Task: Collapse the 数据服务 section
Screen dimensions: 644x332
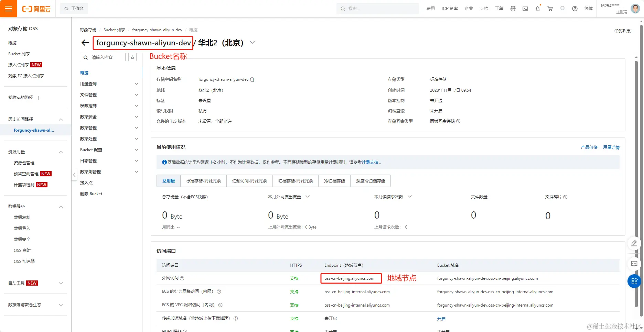Action: click(61, 207)
